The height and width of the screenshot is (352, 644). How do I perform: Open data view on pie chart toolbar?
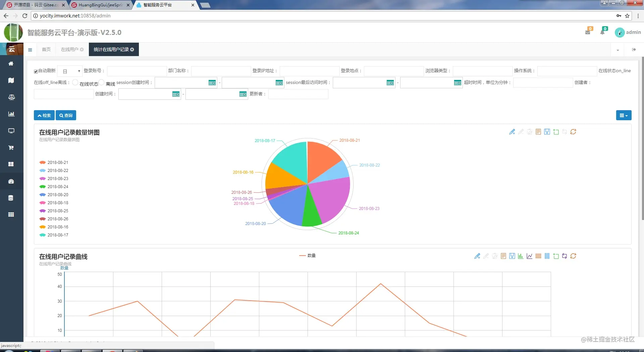(x=538, y=132)
